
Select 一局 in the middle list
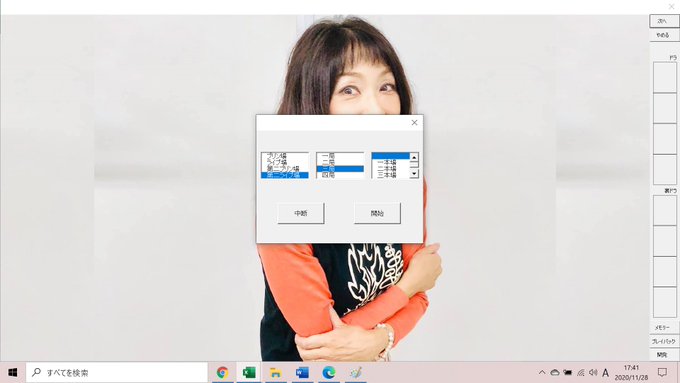click(x=340, y=156)
